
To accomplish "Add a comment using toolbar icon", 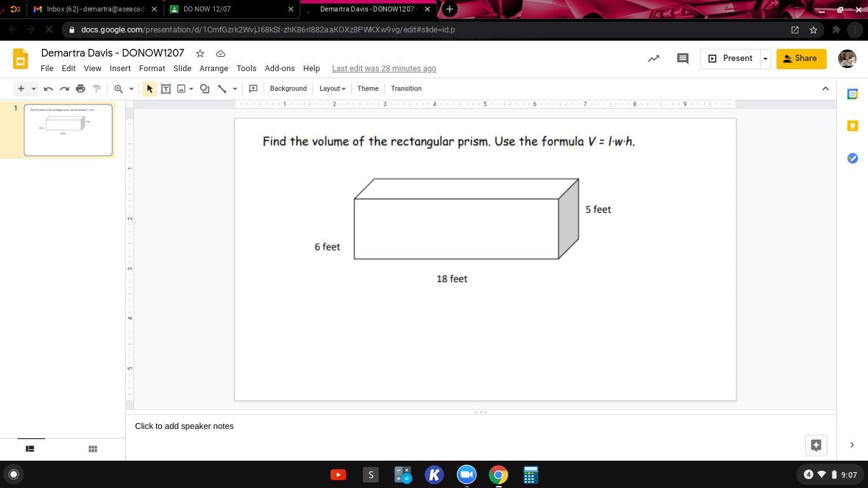I will pyautogui.click(x=253, y=89).
